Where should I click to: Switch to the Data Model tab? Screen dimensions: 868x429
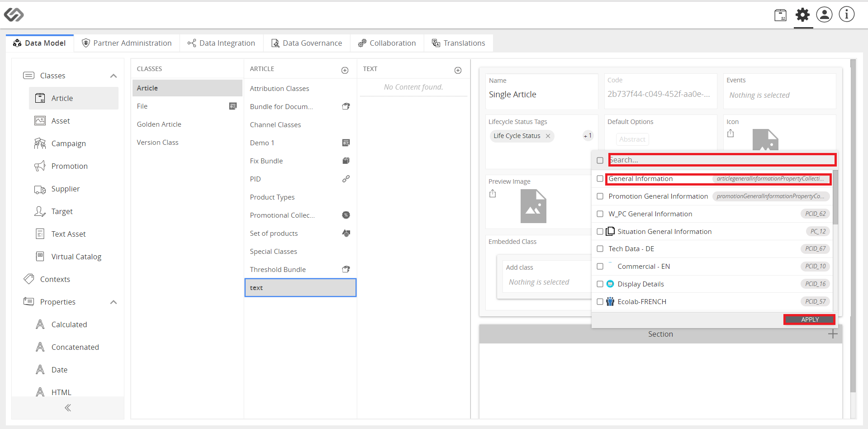[x=40, y=43]
